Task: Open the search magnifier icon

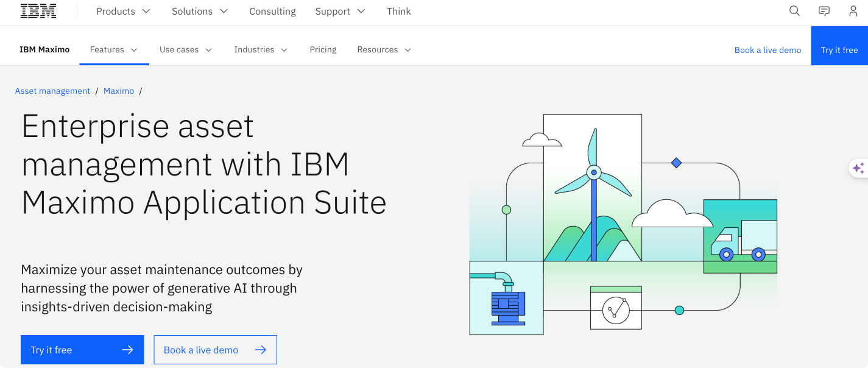Action: tap(794, 11)
